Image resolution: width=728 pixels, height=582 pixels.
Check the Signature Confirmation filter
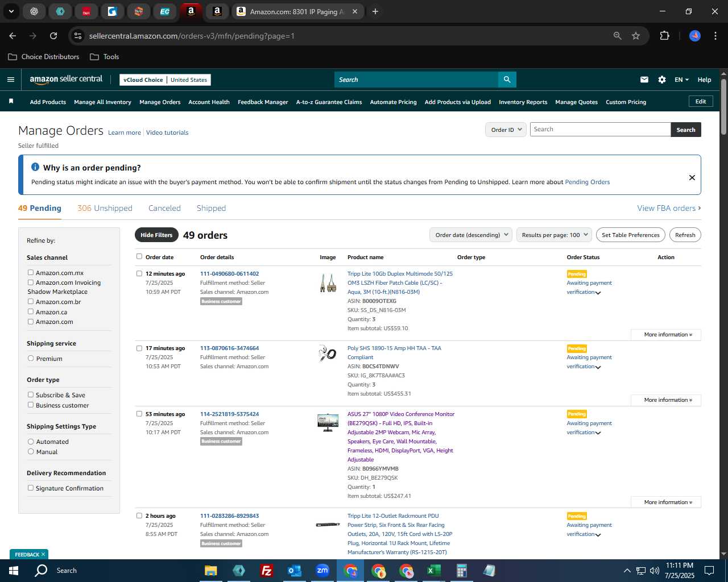point(31,488)
